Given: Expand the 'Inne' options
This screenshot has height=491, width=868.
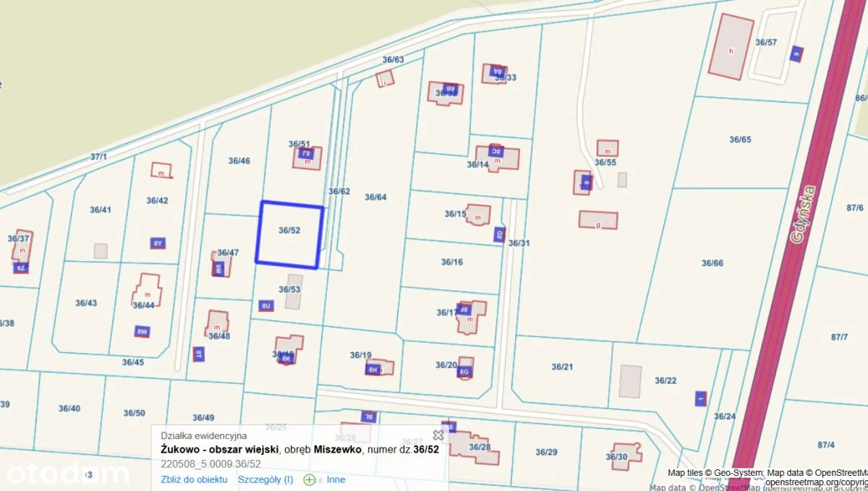Looking at the screenshot, I should [336, 479].
